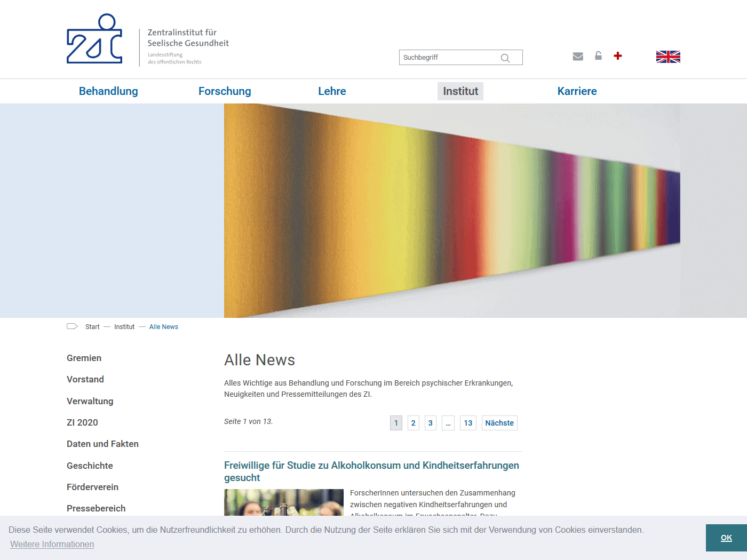Type in the Suchbegriff search field
Screen dimensions: 747x560
448,58
